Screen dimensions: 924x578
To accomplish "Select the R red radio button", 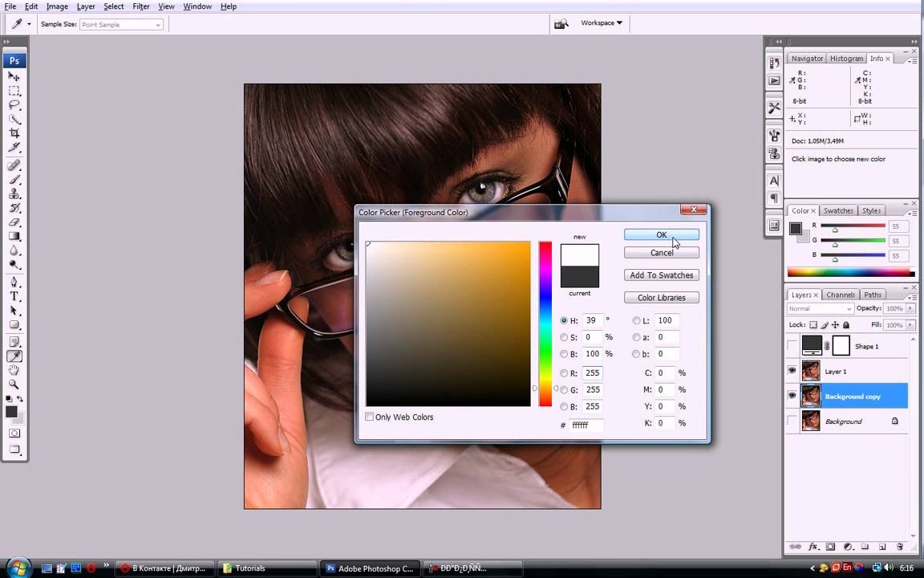I will pyautogui.click(x=564, y=373).
